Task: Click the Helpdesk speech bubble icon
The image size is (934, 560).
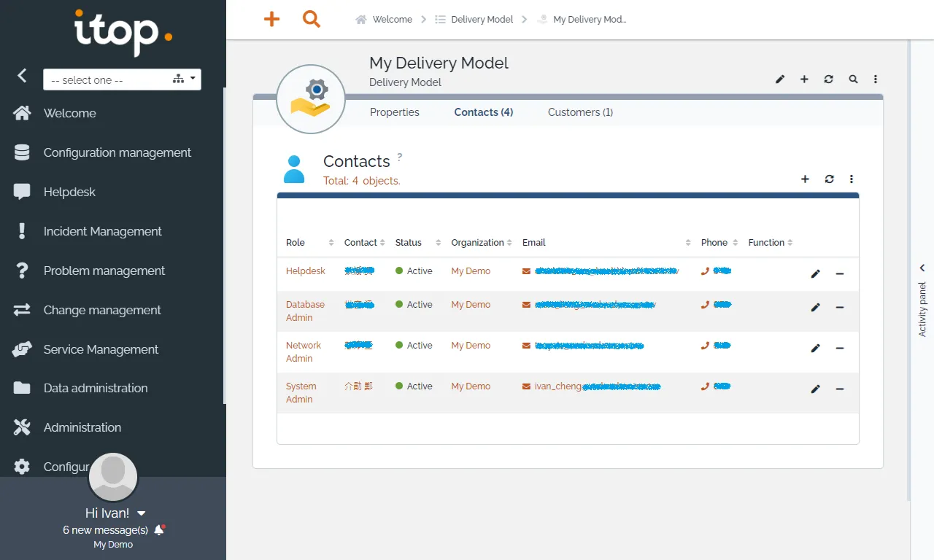Action: tap(22, 192)
